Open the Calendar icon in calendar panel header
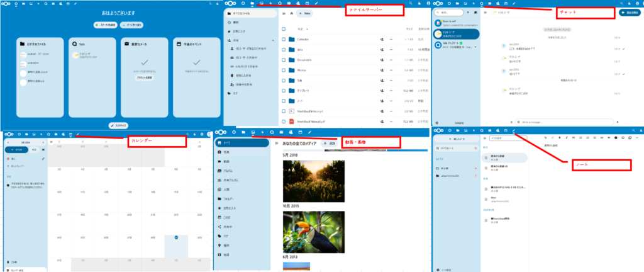Image resolution: width=644 pixels, height=272 pixels. point(70,134)
